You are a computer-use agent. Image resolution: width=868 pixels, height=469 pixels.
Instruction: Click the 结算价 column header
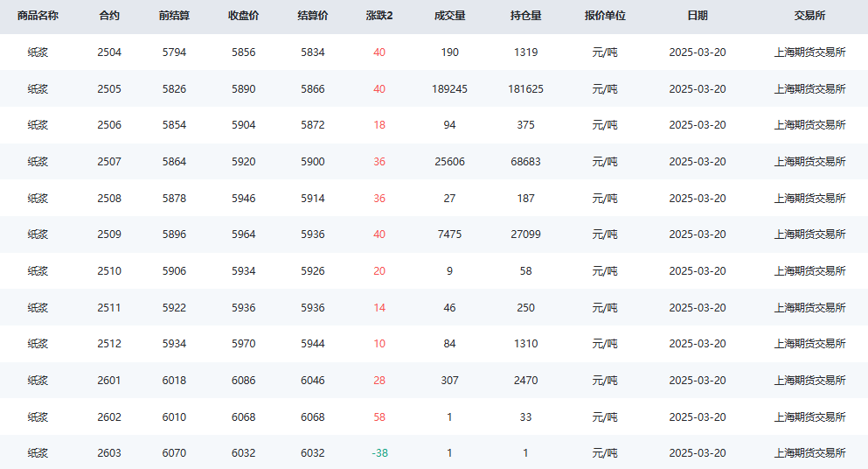tap(312, 16)
